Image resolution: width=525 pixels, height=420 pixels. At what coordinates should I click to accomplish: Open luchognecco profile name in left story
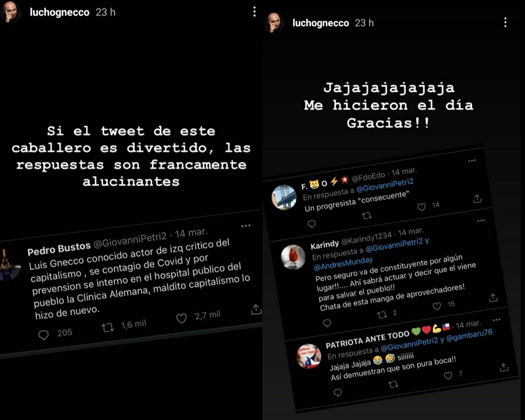[x=60, y=12]
